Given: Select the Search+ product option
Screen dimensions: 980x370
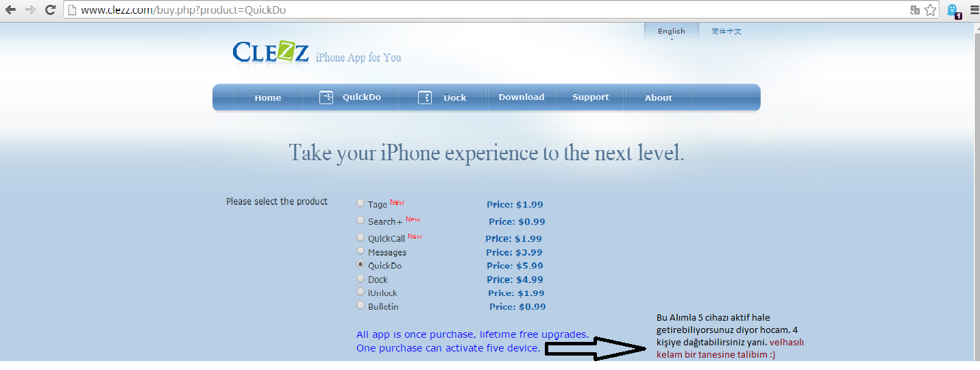Looking at the screenshot, I should (360, 220).
